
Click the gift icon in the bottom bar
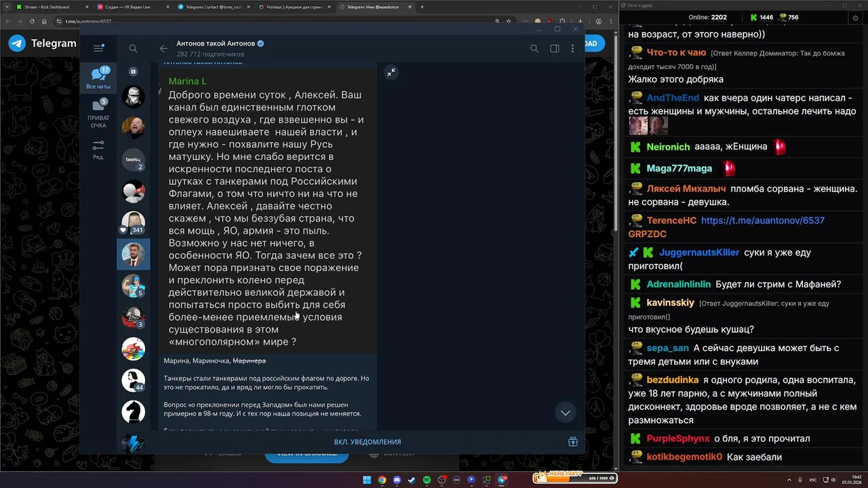[x=573, y=442]
